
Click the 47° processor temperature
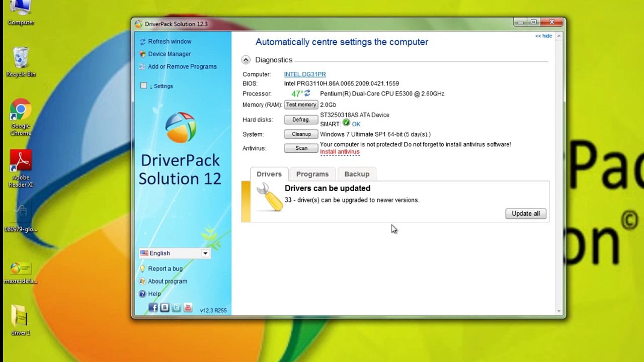tap(297, 94)
